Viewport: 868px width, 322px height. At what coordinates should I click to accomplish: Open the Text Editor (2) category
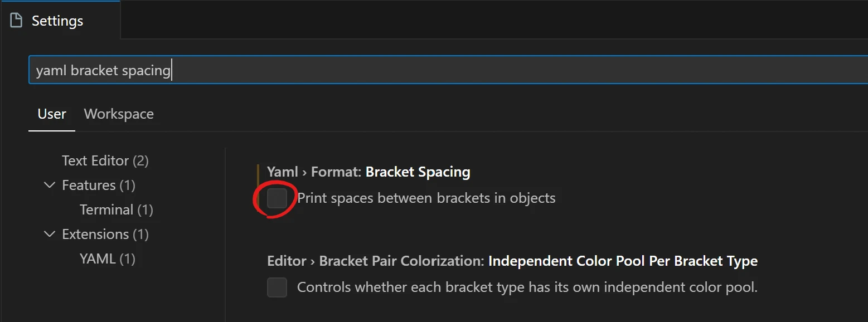[x=105, y=161]
